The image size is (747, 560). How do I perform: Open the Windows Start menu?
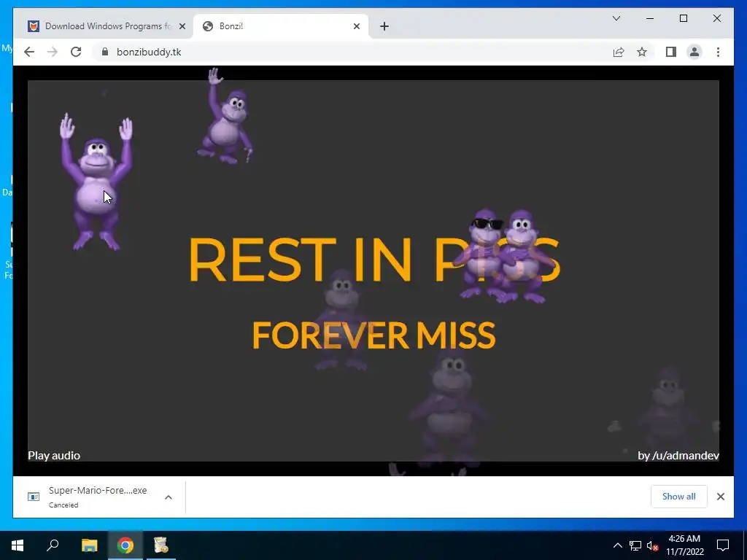coord(18,545)
